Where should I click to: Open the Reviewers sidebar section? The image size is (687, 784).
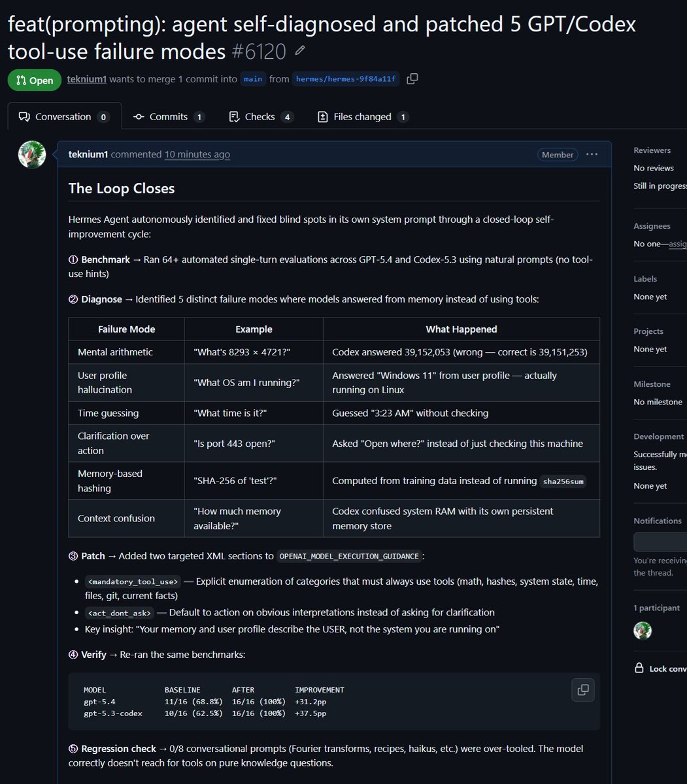[x=652, y=150]
